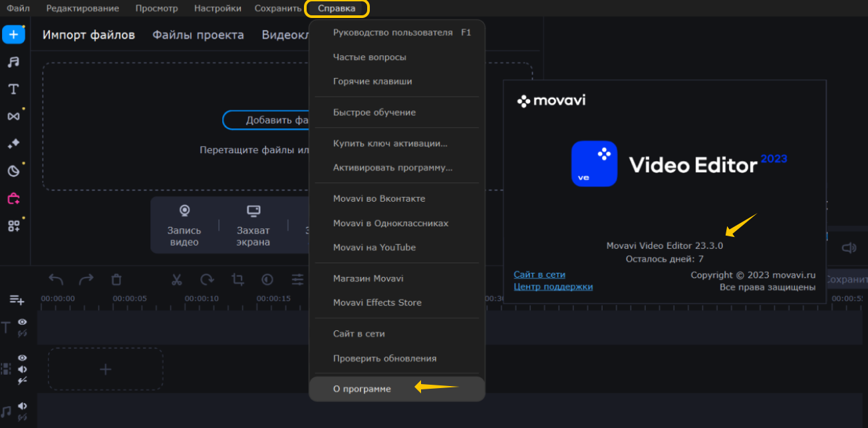Select Movavi в Одноклассниках menu item
Screen dimensions: 868x428
pyautogui.click(x=397, y=223)
